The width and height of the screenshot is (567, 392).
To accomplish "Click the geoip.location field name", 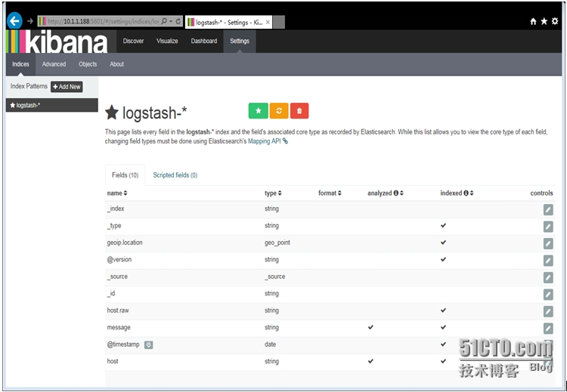I will click(x=125, y=242).
